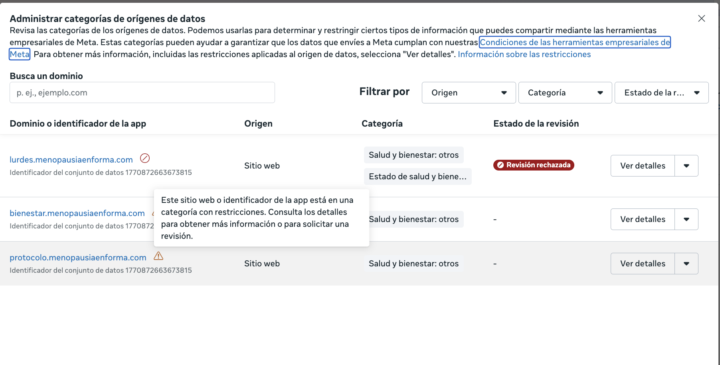This screenshot has width=720, height=365.
Task: Click the rejected icon beside lurdes.menopausiaenforma.com
Action: coord(145,158)
